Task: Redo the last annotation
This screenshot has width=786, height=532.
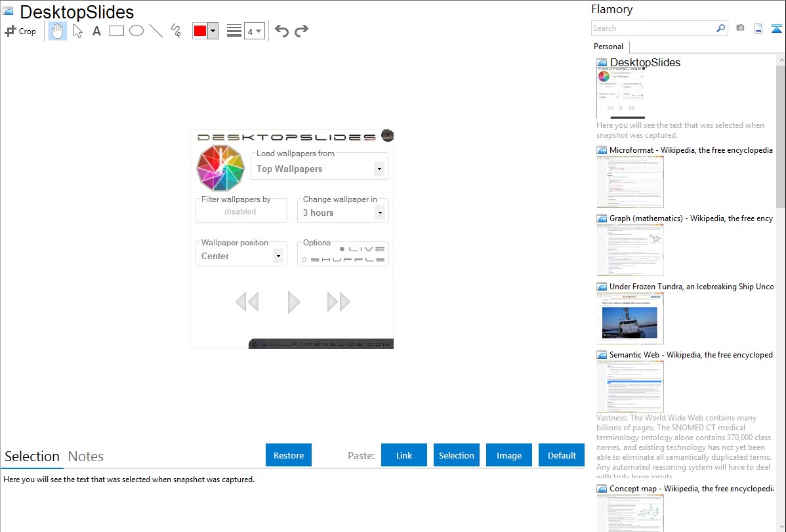Action: click(x=301, y=31)
